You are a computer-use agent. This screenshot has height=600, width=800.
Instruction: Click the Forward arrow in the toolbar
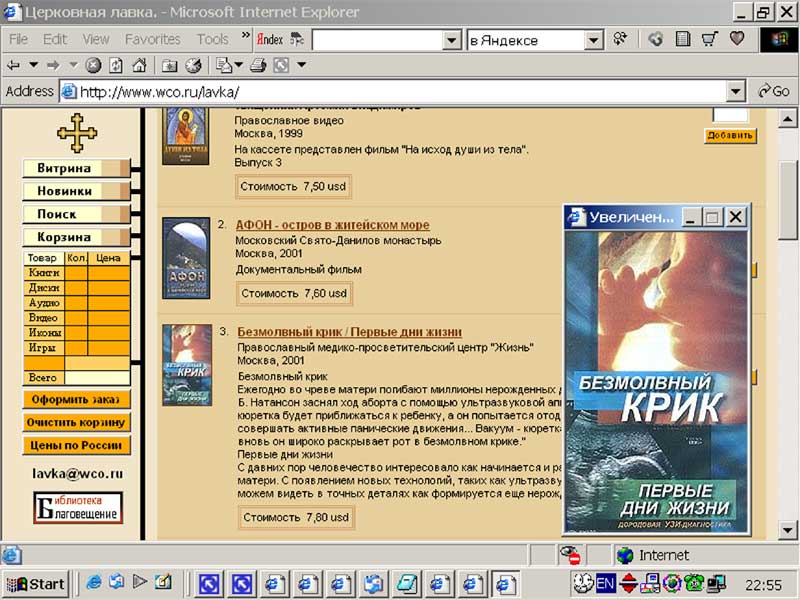[x=53, y=65]
